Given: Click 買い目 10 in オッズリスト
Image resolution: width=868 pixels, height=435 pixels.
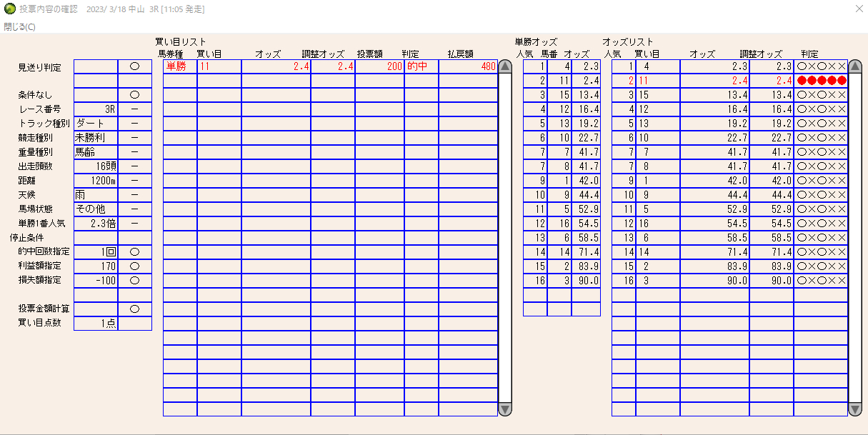Looking at the screenshot, I should coord(658,138).
